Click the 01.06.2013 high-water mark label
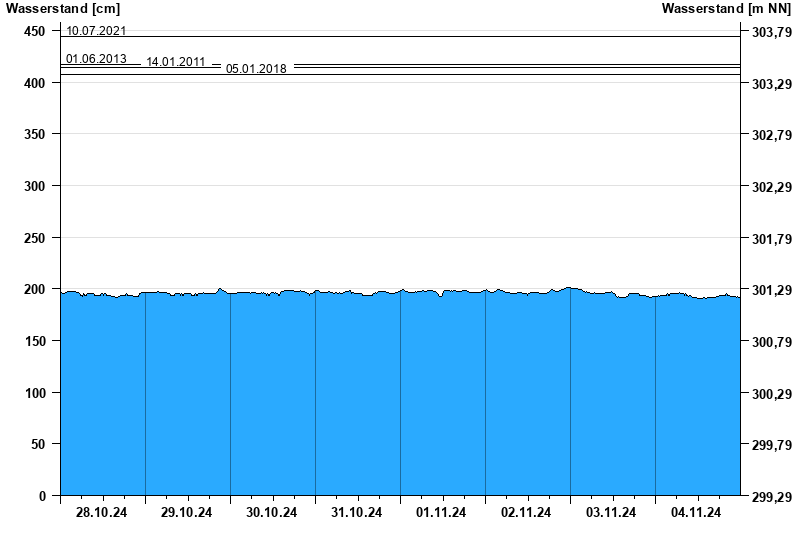Viewport: 800px width, 550px height. pyautogui.click(x=96, y=59)
